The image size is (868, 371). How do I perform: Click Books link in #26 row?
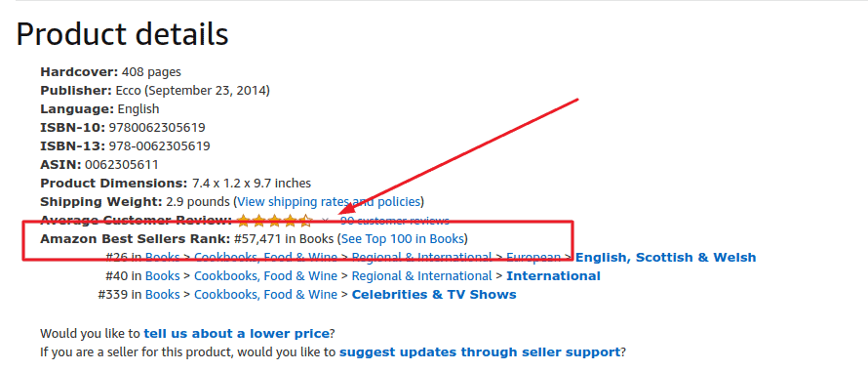[162, 258]
